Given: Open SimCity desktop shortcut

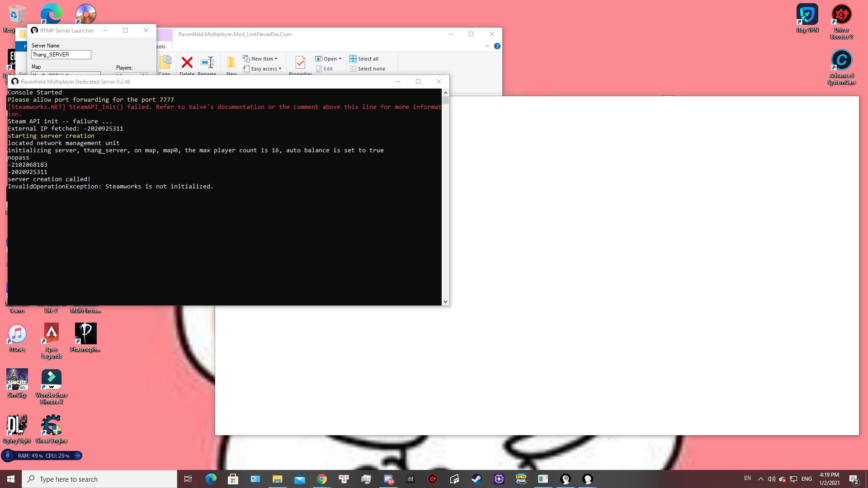Looking at the screenshot, I should pos(17,383).
